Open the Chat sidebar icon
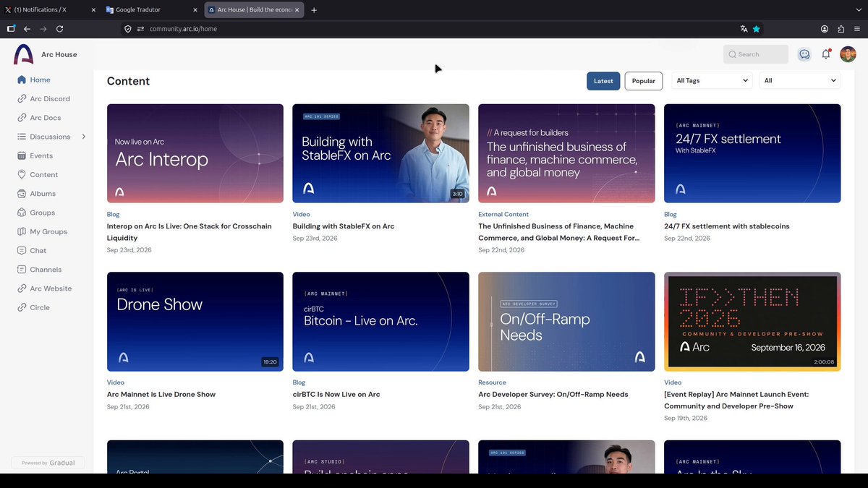The image size is (868, 488). pyautogui.click(x=22, y=250)
